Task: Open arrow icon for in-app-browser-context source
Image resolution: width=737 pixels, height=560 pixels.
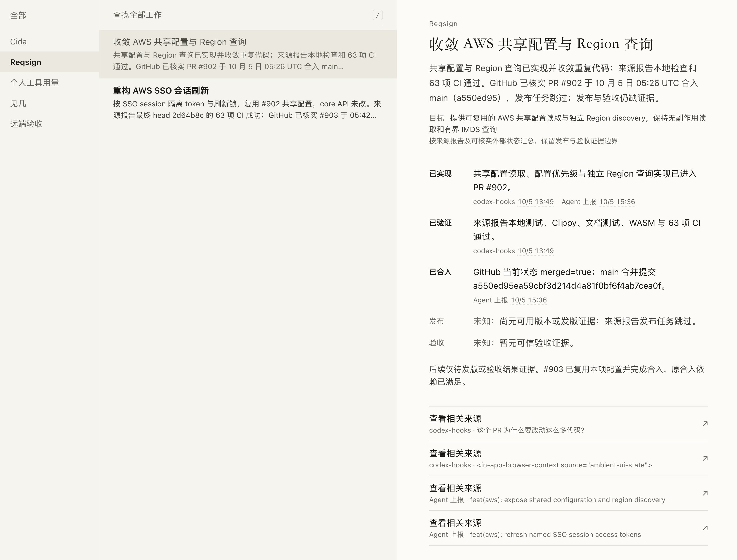Action: (705, 458)
